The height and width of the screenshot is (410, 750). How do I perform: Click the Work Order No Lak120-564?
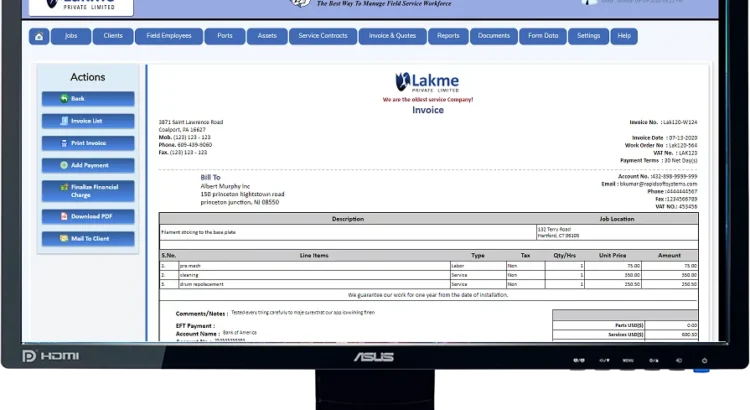click(x=683, y=145)
